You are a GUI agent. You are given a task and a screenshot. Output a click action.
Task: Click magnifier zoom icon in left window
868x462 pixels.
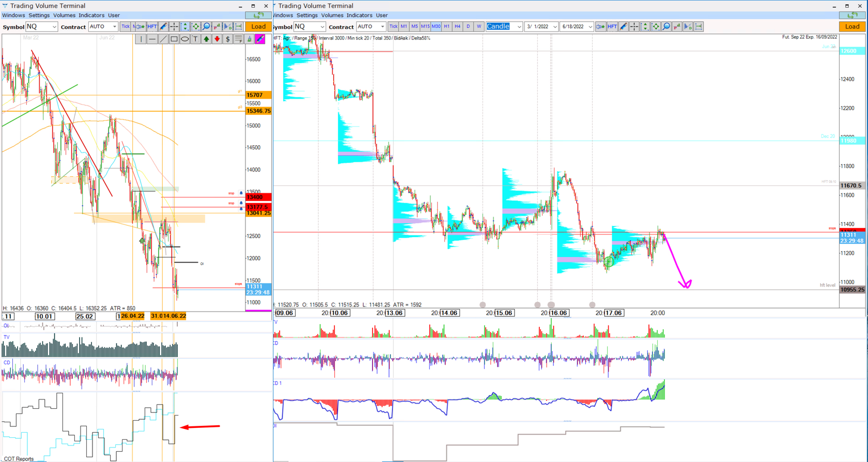tap(206, 26)
